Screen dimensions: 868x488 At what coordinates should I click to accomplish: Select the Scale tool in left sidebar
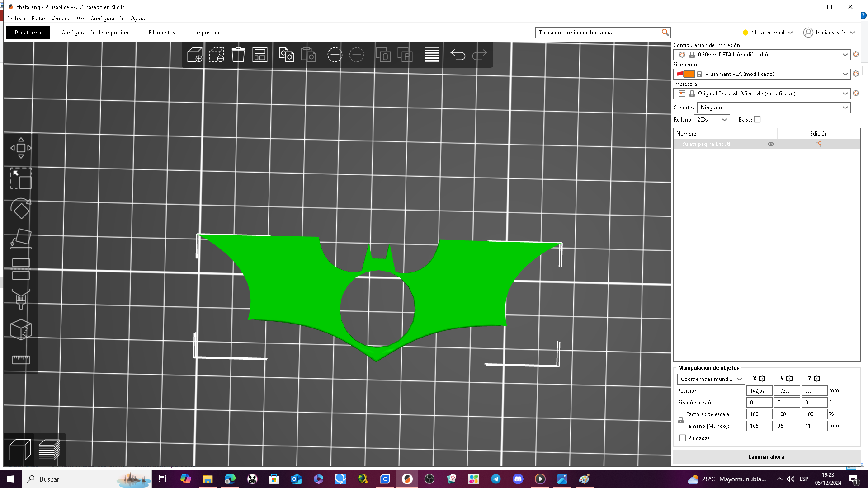(x=21, y=178)
